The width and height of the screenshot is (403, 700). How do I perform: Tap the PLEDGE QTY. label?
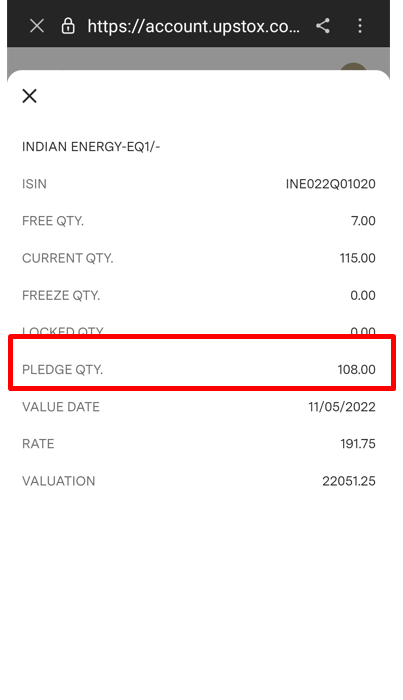click(62, 370)
